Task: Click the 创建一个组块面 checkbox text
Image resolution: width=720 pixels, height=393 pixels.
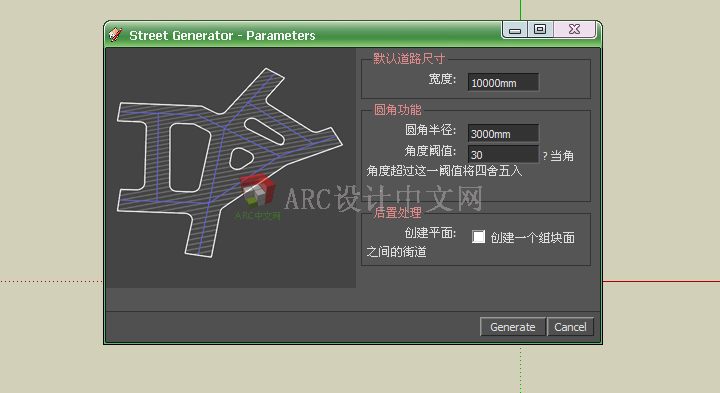Action: click(533, 237)
